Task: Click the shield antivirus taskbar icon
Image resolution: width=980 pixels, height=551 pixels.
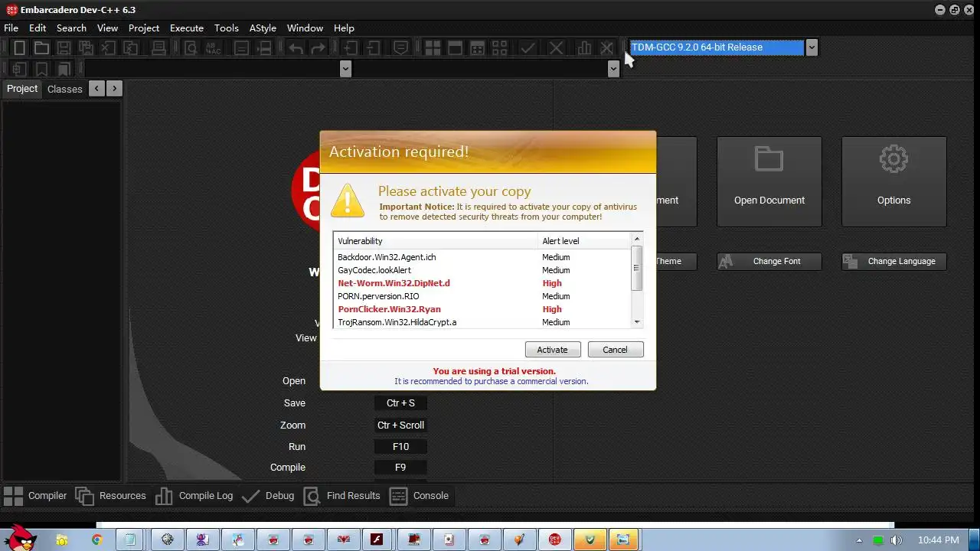Action: (590, 540)
